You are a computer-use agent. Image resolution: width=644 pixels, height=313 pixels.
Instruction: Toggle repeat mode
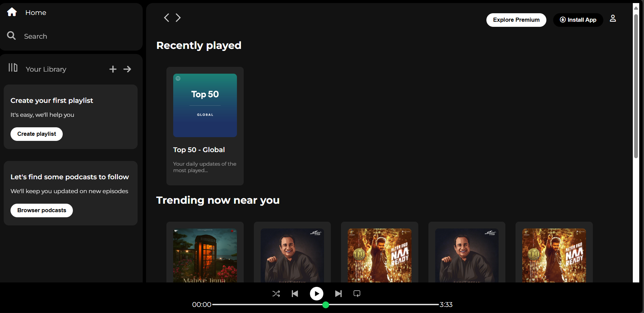point(357,294)
